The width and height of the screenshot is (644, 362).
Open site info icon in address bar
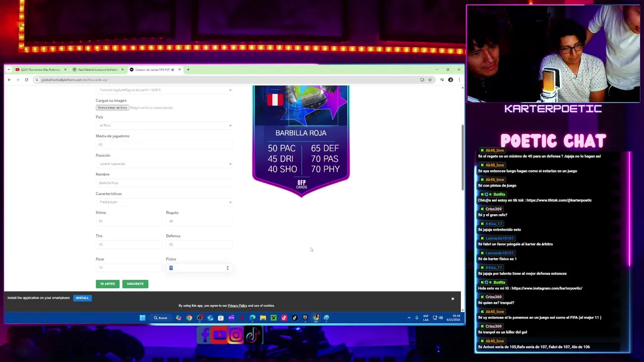37,80
